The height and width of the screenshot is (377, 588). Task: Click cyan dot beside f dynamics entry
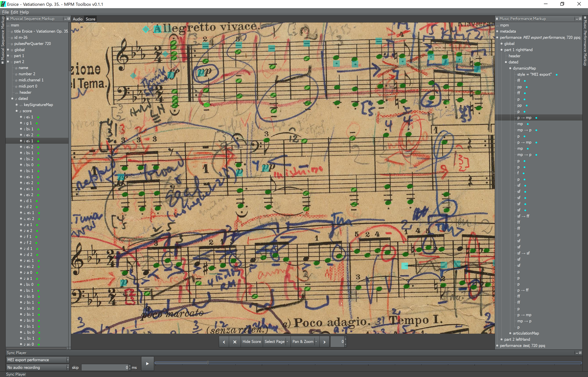(x=523, y=173)
